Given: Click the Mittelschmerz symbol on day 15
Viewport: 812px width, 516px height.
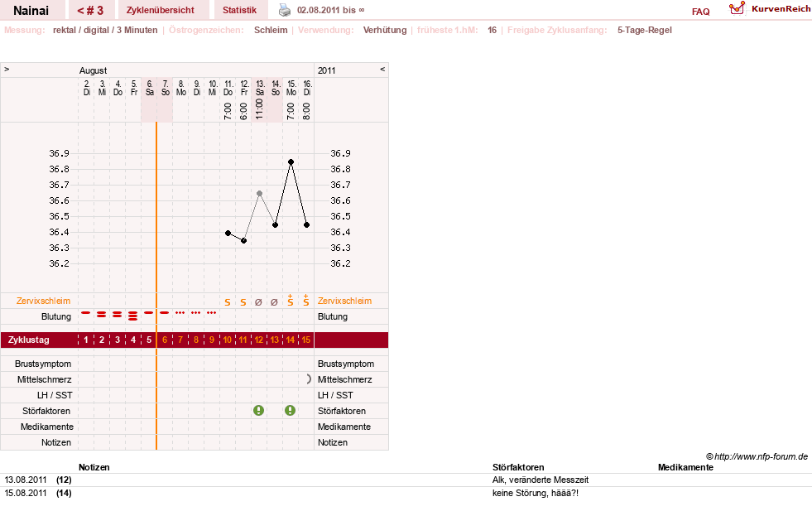Looking at the screenshot, I should coord(308,379).
